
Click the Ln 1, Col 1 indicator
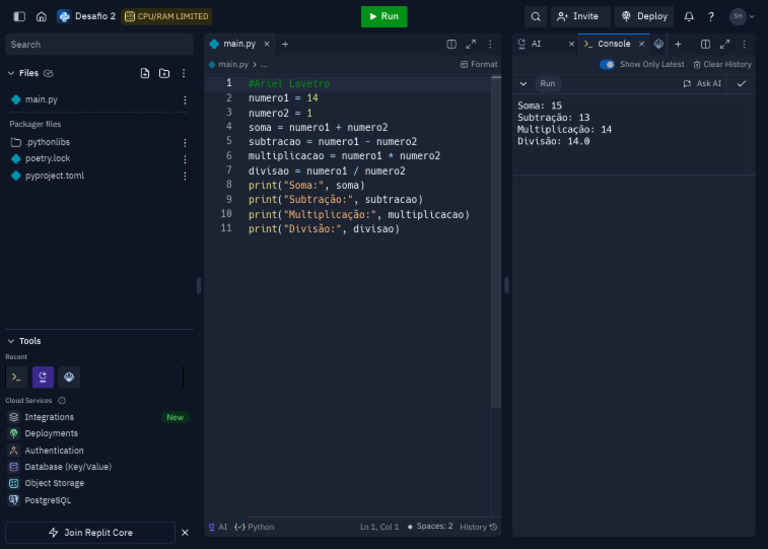point(379,527)
